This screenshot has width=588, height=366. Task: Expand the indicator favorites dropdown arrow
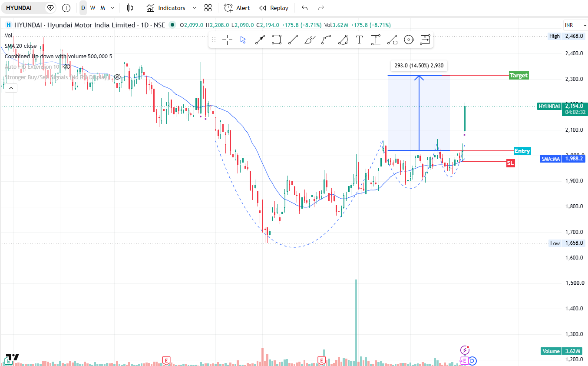pyautogui.click(x=194, y=8)
